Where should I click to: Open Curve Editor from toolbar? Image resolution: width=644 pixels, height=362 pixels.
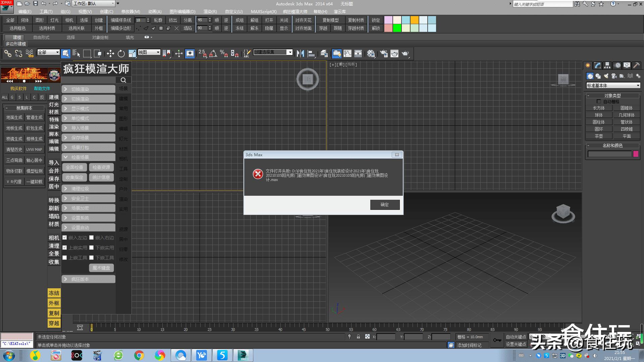tap(347, 54)
